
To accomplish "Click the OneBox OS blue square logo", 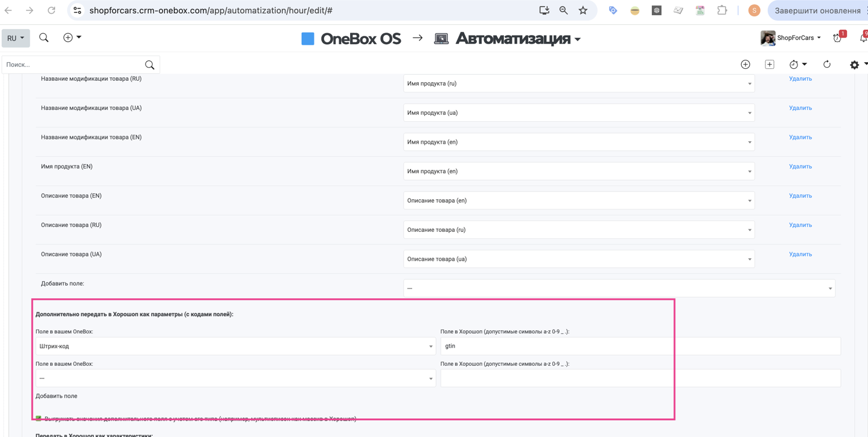I will (308, 39).
